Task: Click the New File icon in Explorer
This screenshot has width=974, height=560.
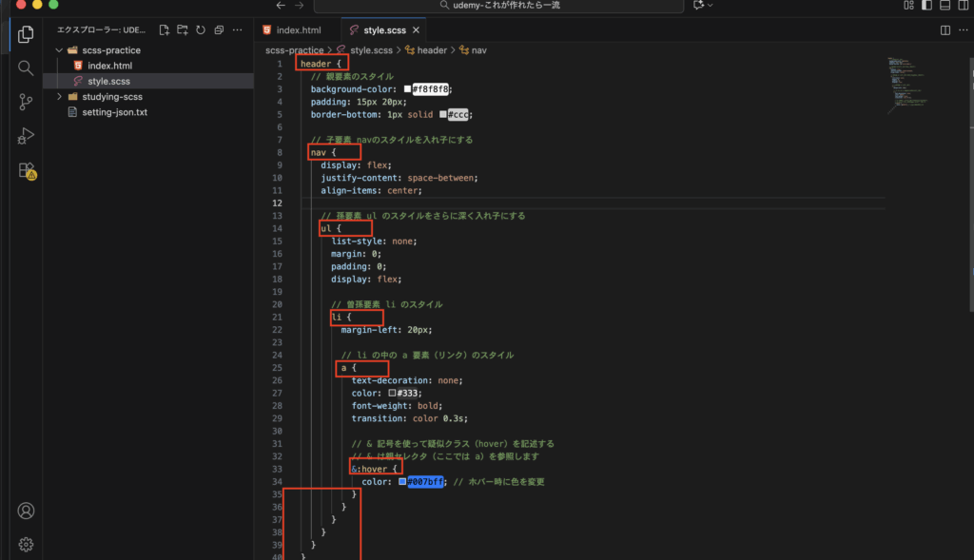Action: [x=165, y=30]
